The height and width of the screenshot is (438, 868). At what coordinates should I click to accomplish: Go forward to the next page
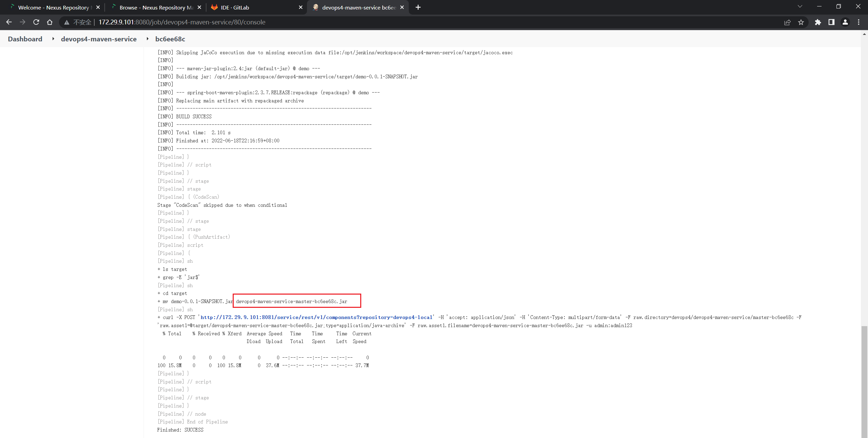click(x=22, y=22)
